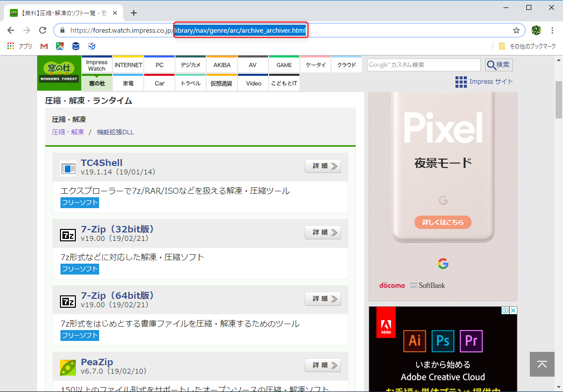Click フリーソフト tag under 7-Zip 32bit
The image size is (563, 392).
coord(80,269)
